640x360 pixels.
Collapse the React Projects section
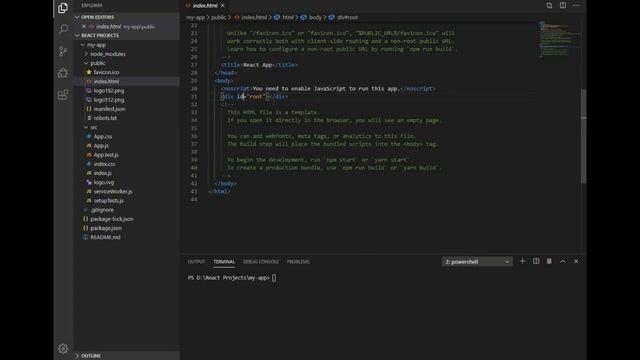pyautogui.click(x=127, y=36)
